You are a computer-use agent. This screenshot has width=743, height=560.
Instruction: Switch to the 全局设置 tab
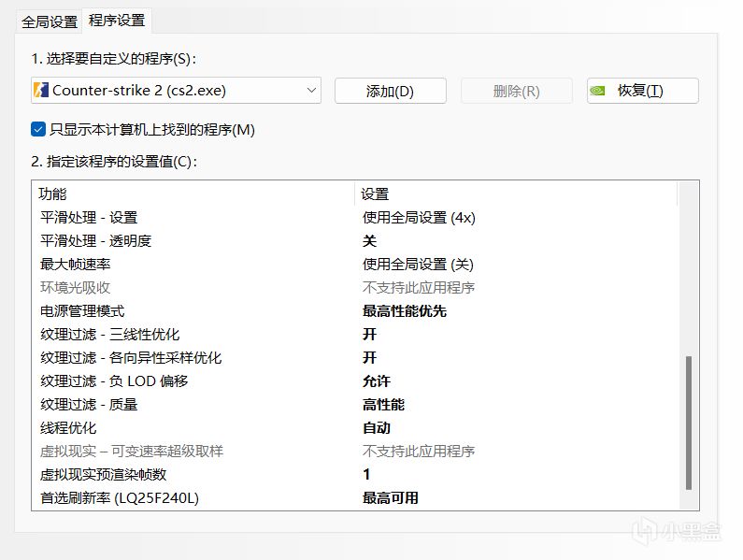pyautogui.click(x=50, y=22)
